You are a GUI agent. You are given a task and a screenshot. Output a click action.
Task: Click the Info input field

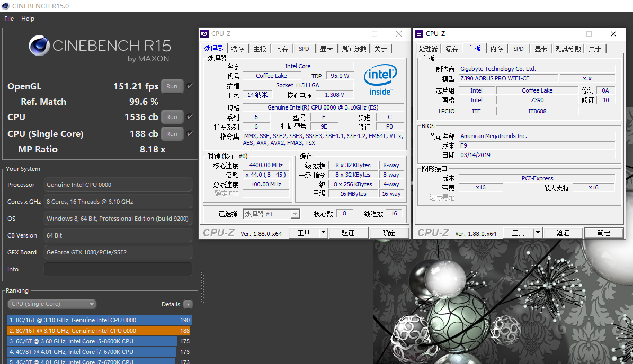pyautogui.click(x=118, y=269)
